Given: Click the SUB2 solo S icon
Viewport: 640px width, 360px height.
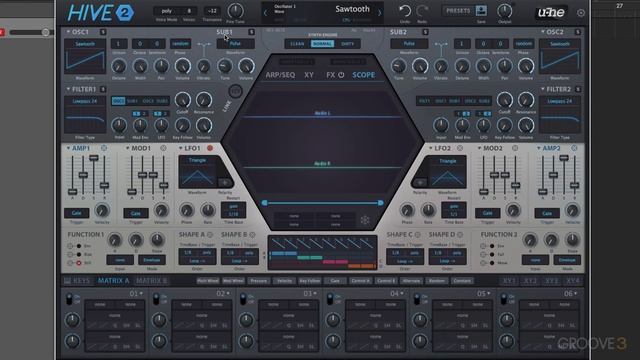Looking at the screenshot, I should 425,32.
